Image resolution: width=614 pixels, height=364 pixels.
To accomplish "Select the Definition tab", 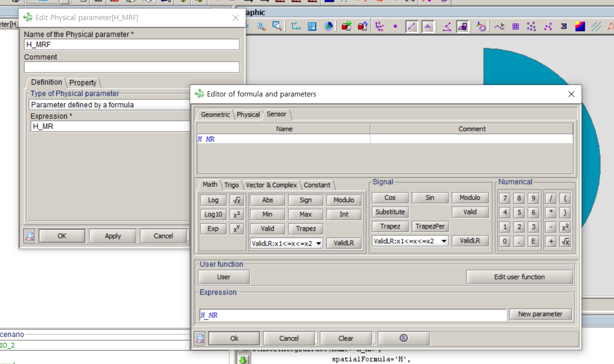I will (x=46, y=82).
